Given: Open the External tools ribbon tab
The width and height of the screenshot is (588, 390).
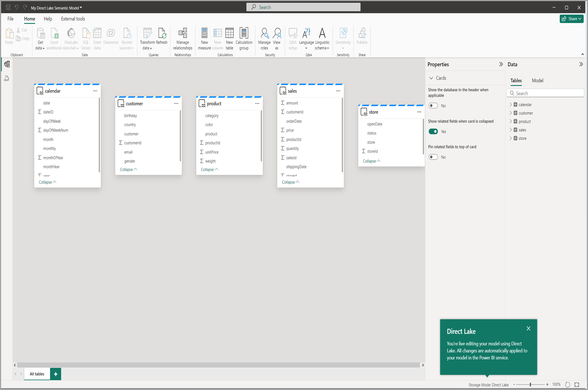Looking at the screenshot, I should click(73, 19).
